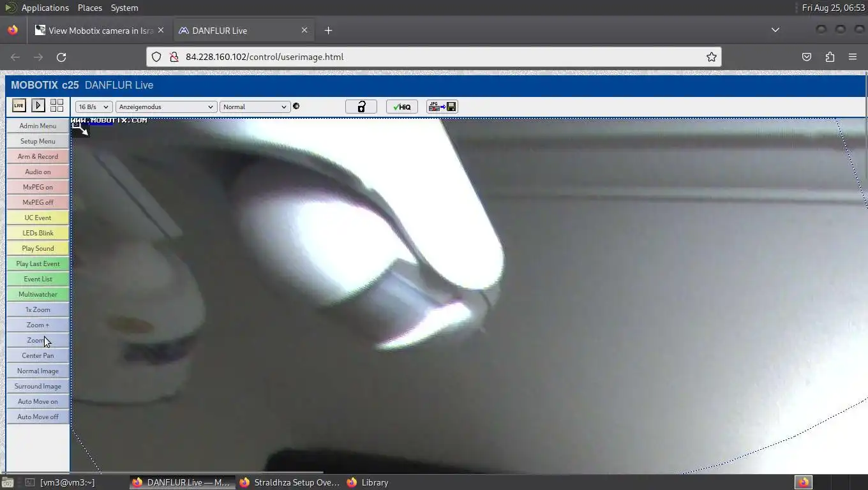Play Last Event

tap(38, 264)
